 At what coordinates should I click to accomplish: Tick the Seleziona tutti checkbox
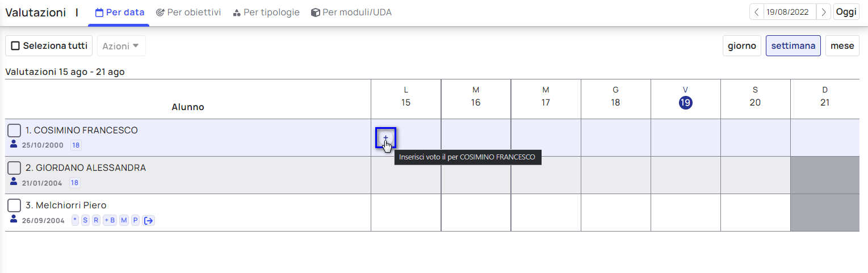point(16,46)
